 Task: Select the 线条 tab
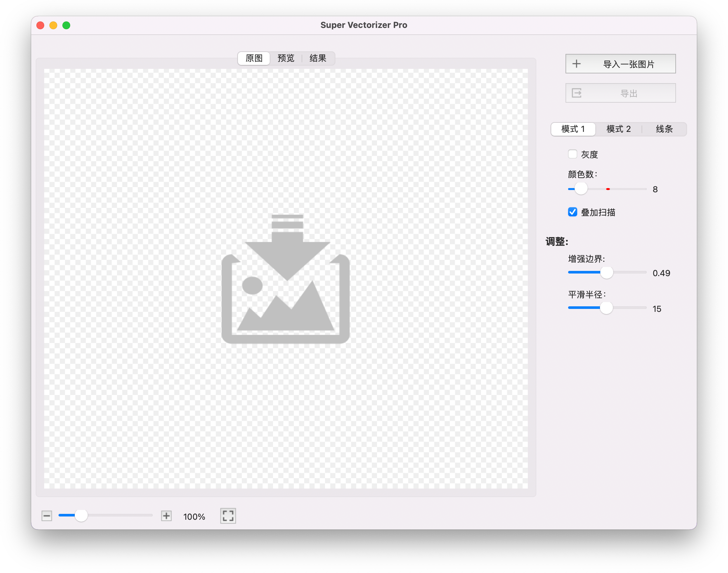664,129
